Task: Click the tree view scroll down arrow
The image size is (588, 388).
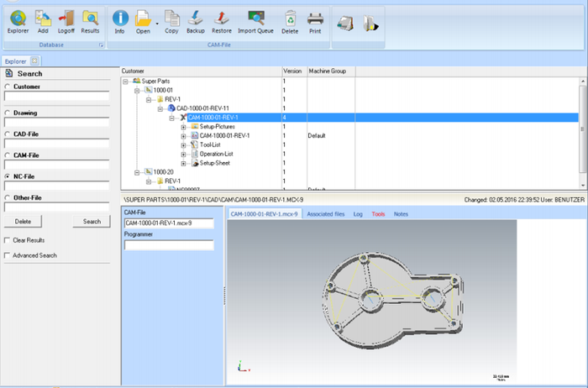Action: [x=583, y=186]
